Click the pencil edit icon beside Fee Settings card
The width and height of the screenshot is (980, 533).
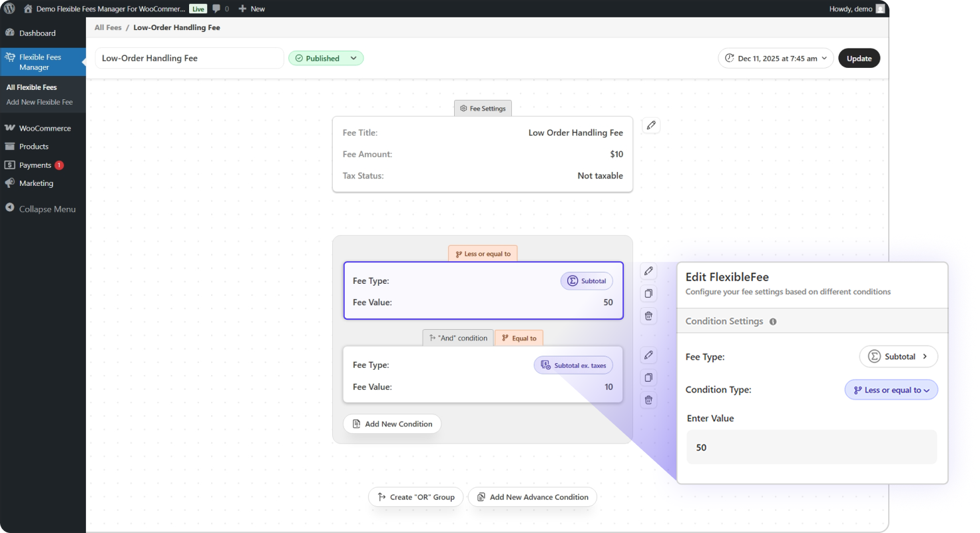651,125
